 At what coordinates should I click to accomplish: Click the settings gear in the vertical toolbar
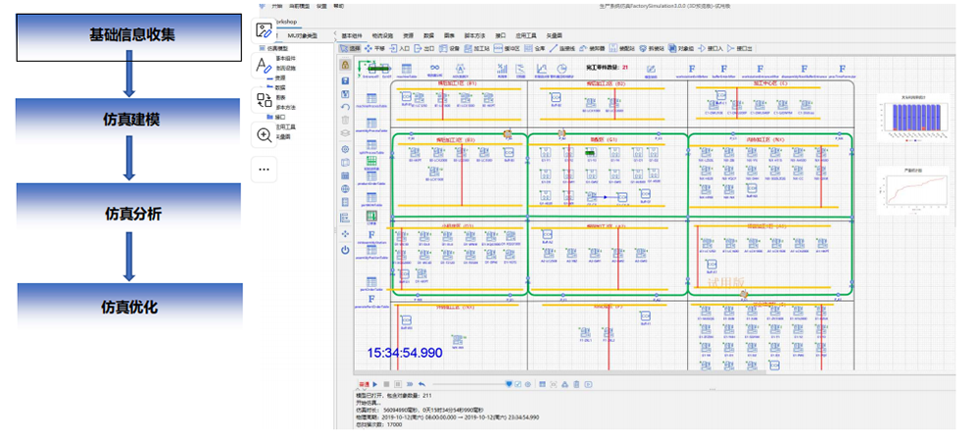pos(345,149)
